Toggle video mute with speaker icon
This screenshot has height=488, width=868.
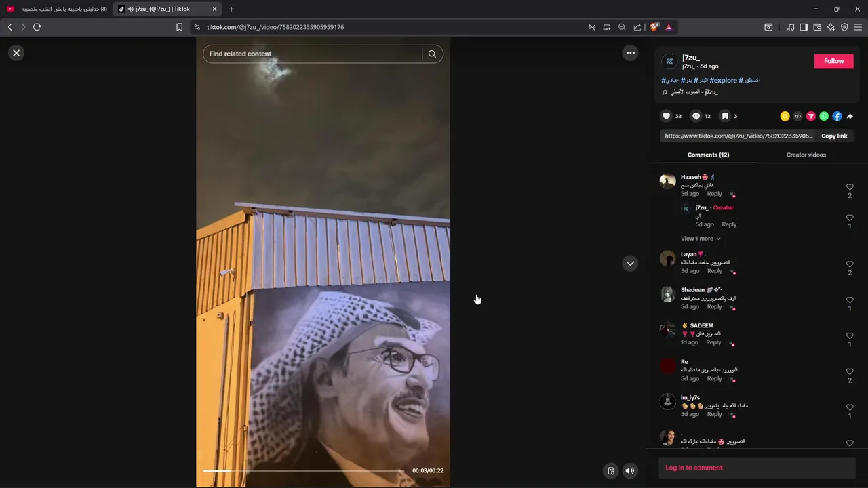[630, 470]
